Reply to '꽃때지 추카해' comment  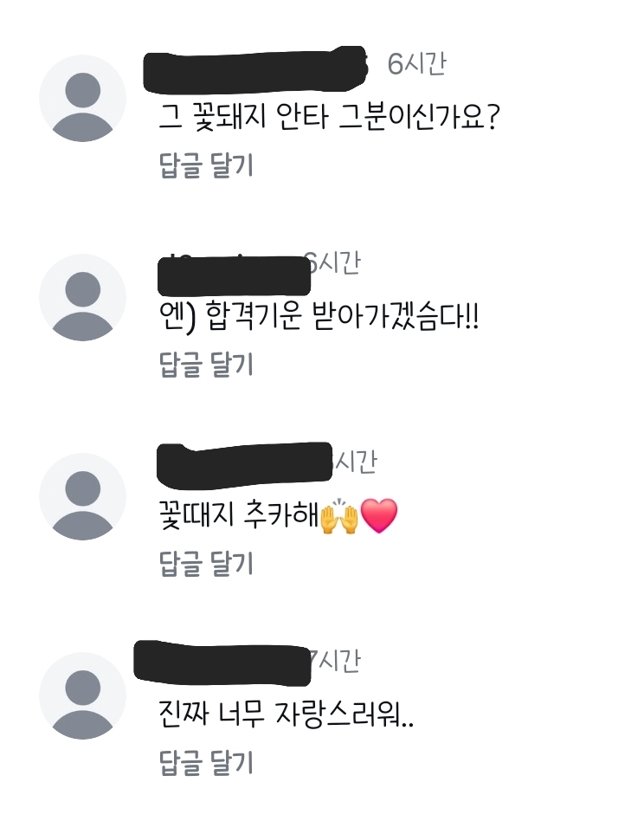[x=206, y=564]
